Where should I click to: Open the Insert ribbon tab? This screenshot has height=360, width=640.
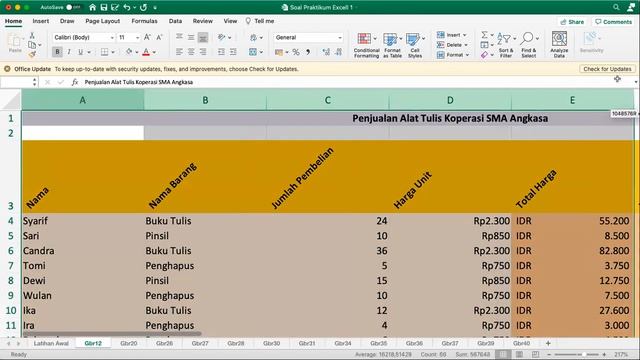pyautogui.click(x=40, y=21)
